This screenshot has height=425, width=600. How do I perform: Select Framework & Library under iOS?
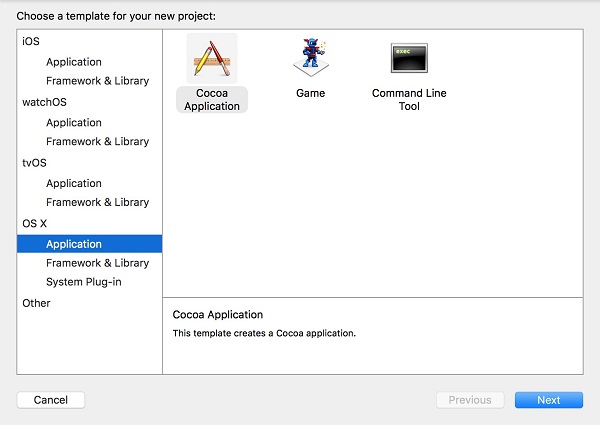(98, 81)
